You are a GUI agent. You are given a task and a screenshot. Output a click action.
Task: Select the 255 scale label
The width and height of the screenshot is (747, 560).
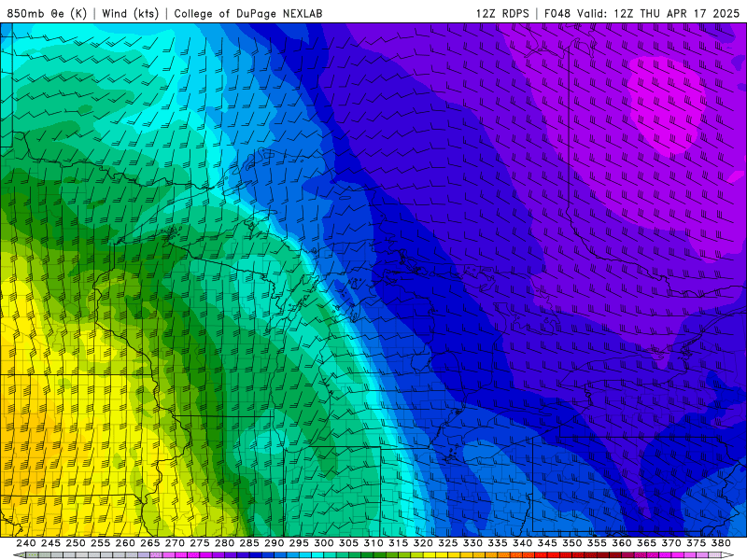coord(100,543)
